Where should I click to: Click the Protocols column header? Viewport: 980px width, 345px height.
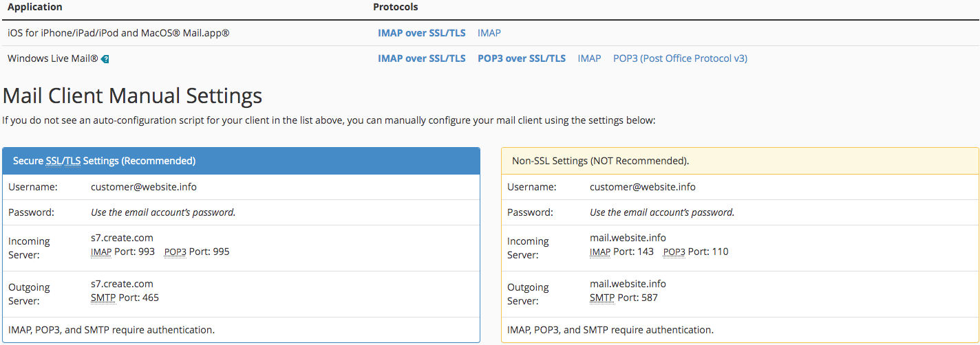click(395, 7)
